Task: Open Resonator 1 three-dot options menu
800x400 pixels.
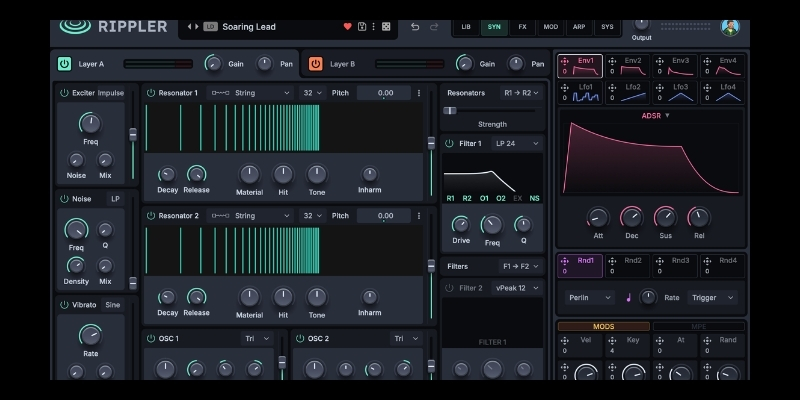Action: (419, 93)
